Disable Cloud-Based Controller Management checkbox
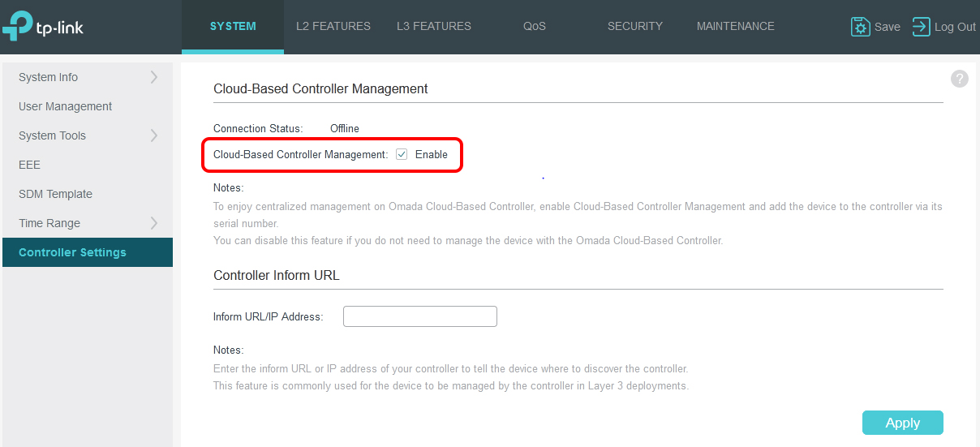Screen dimensions: 980x447 pos(402,154)
